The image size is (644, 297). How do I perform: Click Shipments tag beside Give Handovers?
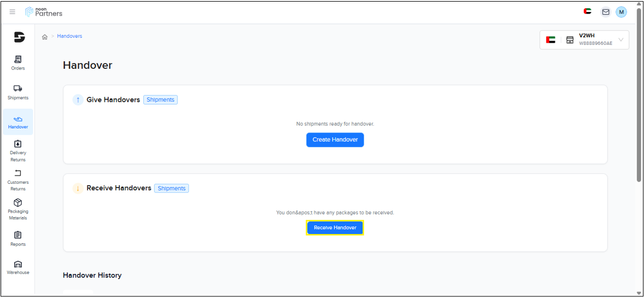coord(160,100)
